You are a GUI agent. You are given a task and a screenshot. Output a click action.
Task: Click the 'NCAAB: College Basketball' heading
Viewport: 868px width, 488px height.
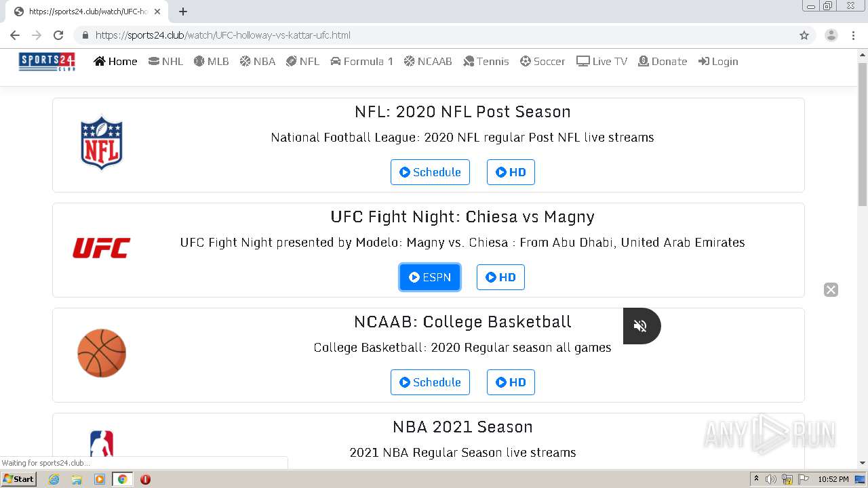(x=462, y=322)
